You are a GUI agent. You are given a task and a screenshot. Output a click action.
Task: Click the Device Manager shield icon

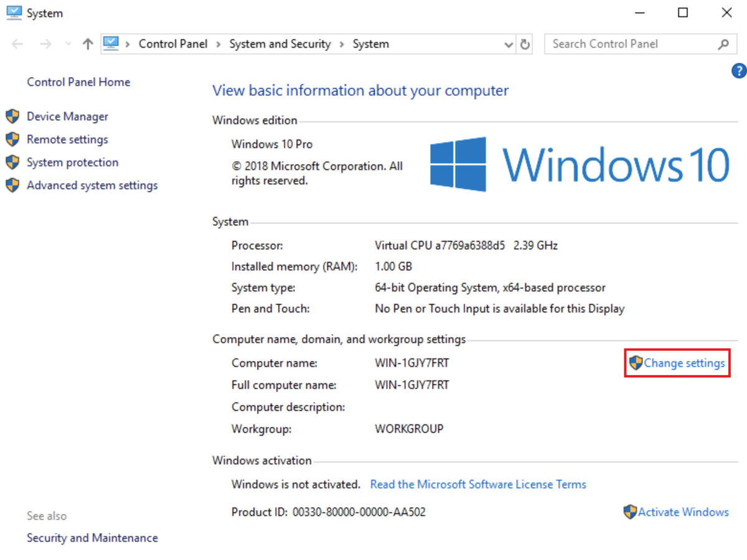[x=12, y=116]
